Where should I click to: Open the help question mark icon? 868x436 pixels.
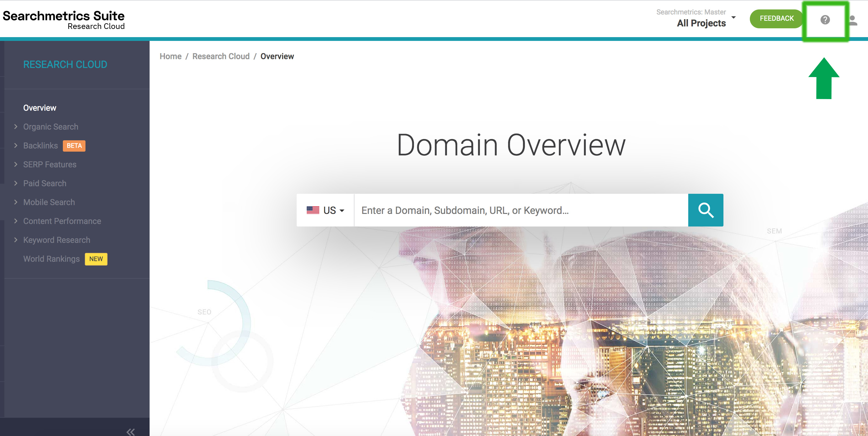825,20
